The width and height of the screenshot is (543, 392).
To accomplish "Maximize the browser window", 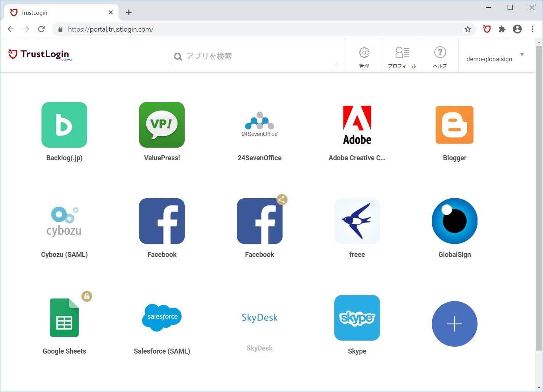I will coord(510,8).
